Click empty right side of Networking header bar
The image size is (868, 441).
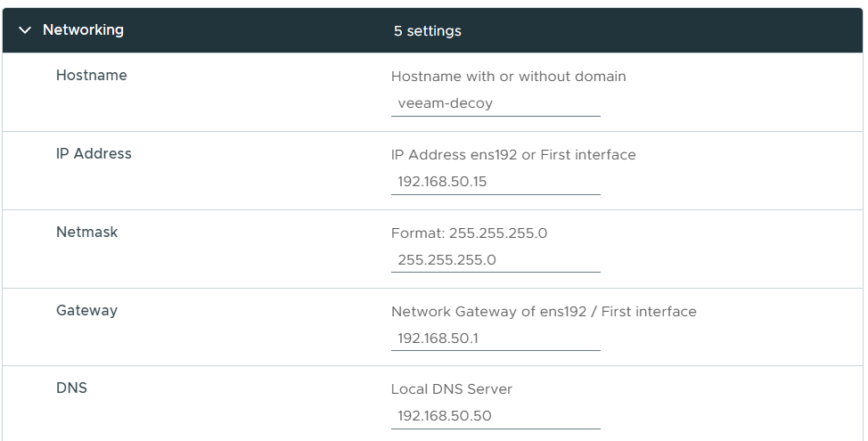(695, 31)
